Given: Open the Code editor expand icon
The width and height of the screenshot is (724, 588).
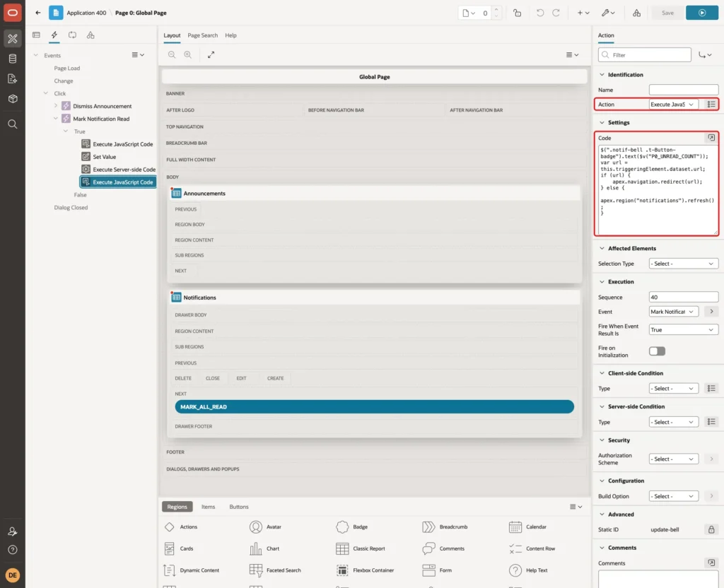Looking at the screenshot, I should (711, 138).
